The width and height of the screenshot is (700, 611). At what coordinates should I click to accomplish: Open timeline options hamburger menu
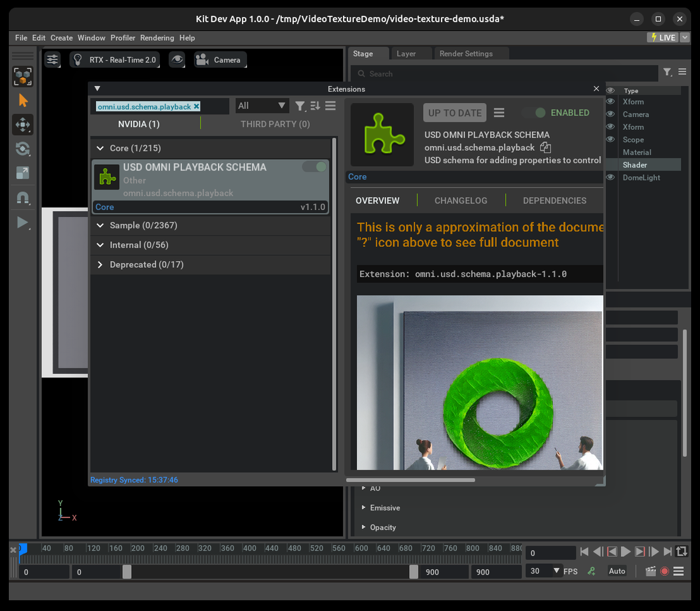pos(678,572)
